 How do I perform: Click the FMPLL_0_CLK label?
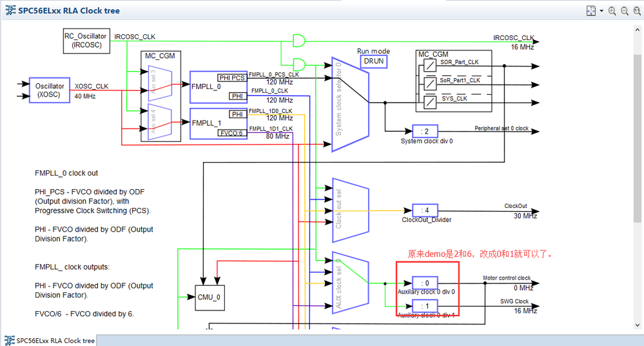tap(269, 91)
